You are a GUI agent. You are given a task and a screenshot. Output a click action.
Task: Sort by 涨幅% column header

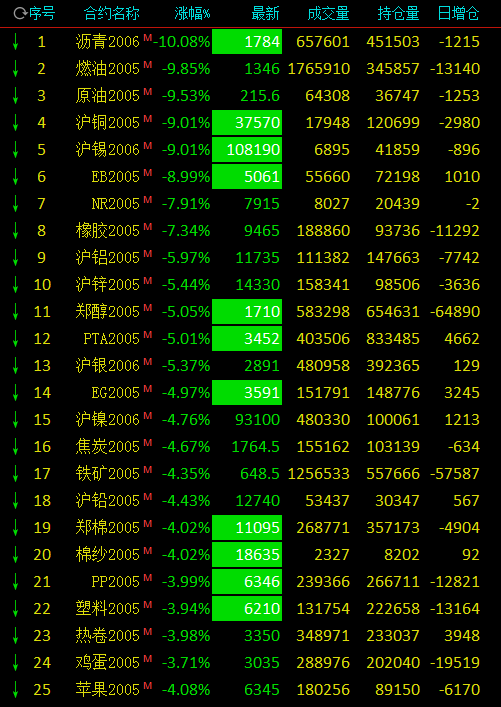(x=193, y=14)
